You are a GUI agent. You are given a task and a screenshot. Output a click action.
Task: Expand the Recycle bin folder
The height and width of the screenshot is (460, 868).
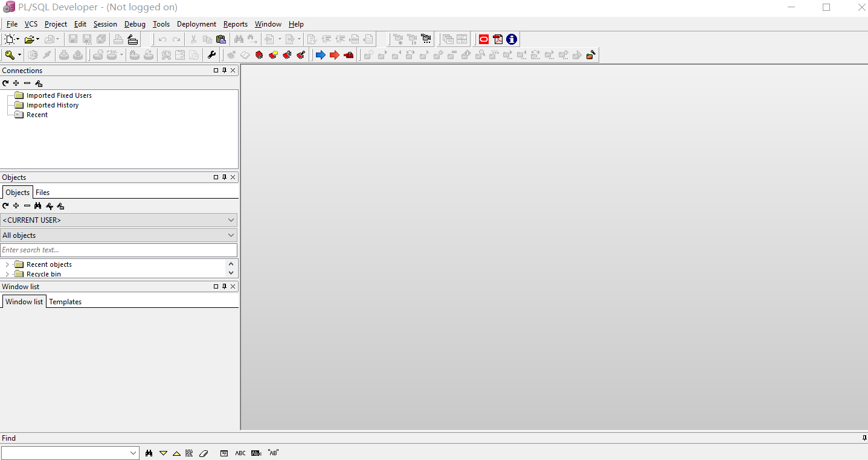[x=7, y=274]
